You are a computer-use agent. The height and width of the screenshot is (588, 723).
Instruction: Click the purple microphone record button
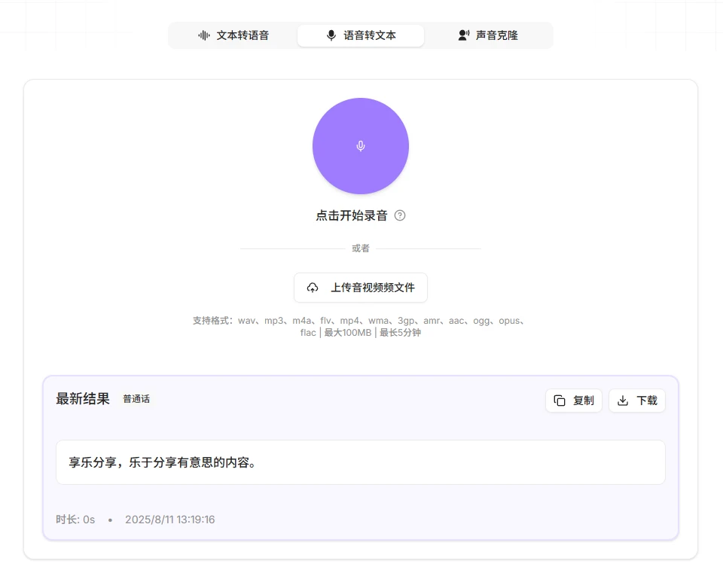tap(360, 146)
